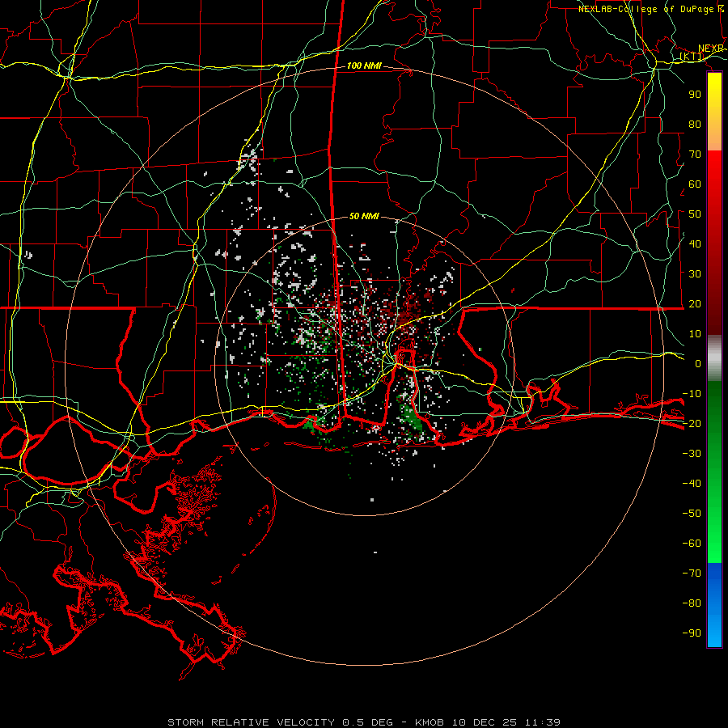
Task: Click the 30 value on velocity scale
Action: pyautogui.click(x=695, y=274)
